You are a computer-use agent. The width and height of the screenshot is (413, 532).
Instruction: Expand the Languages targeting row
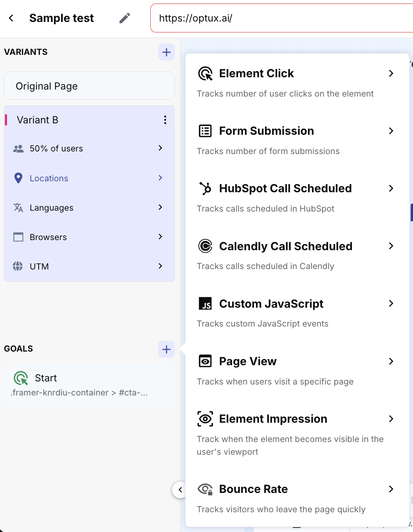pyautogui.click(x=160, y=207)
